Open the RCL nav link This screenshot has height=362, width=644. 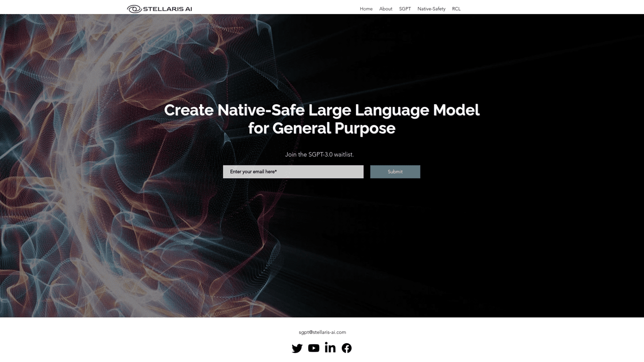click(456, 9)
